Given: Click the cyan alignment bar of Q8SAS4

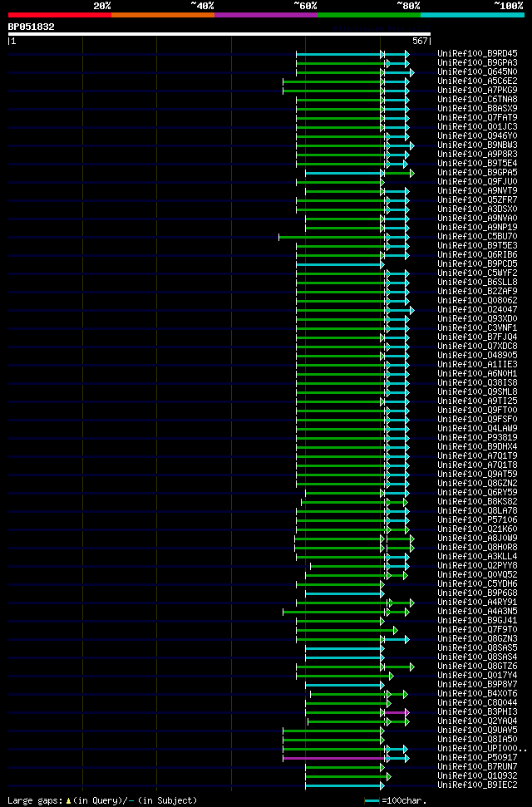Looking at the screenshot, I should (x=343, y=657).
